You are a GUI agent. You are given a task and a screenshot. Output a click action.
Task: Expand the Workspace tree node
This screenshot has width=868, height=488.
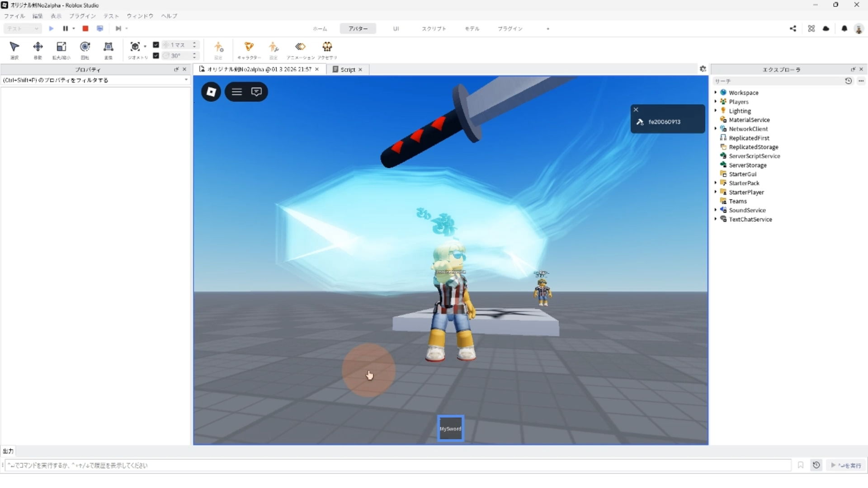tap(716, 92)
